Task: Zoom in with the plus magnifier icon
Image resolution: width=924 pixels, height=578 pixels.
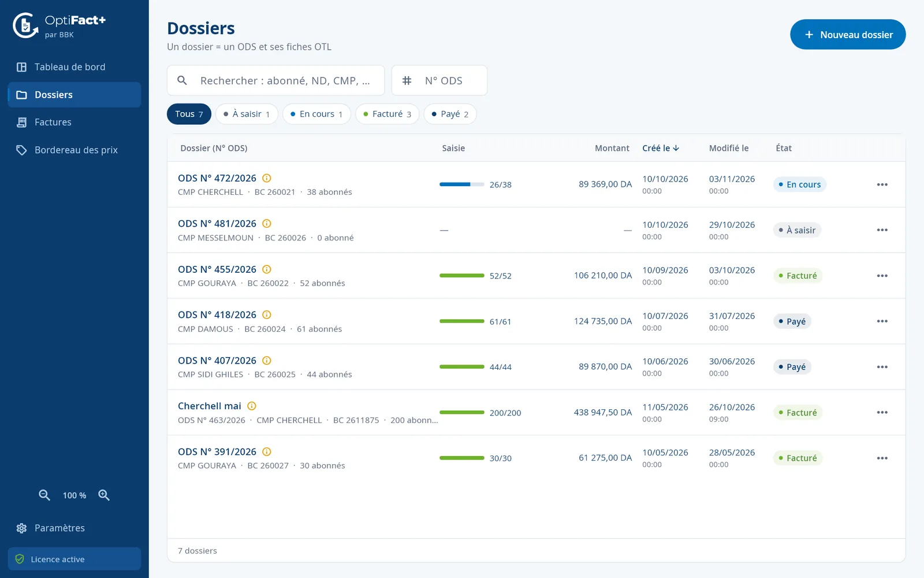Action: click(x=104, y=495)
